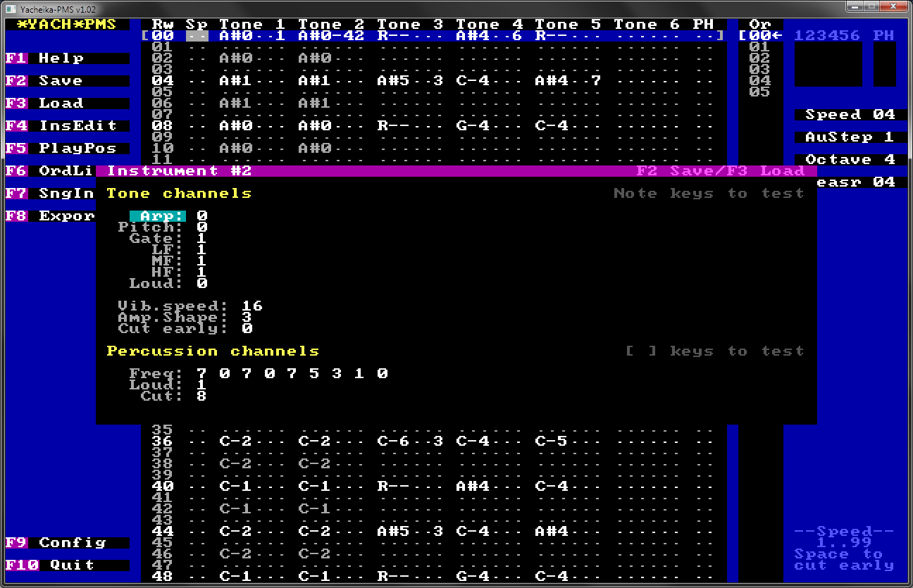This screenshot has width=913, height=588.
Task: Toggle the HF filter value
Action: point(202,273)
